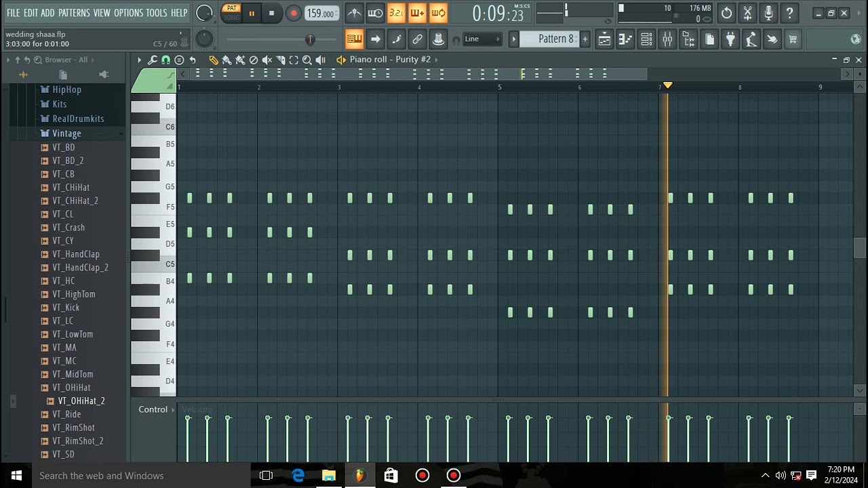The width and height of the screenshot is (868, 488).
Task: Open the EDIT menu
Action: [31, 13]
